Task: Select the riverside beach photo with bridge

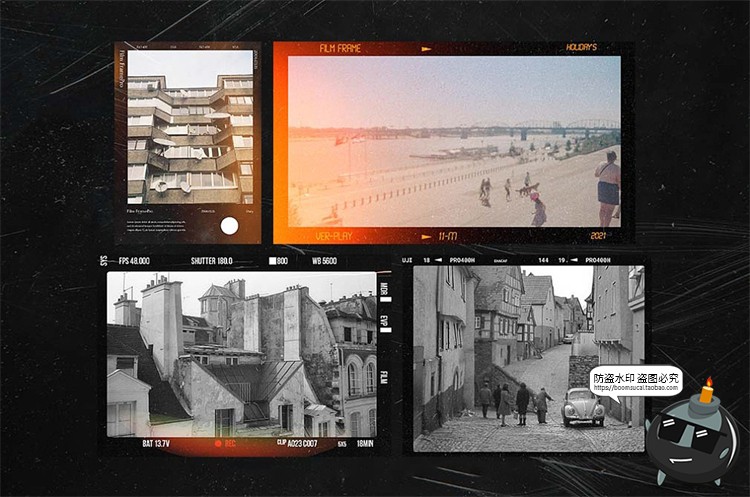Action: click(x=454, y=141)
